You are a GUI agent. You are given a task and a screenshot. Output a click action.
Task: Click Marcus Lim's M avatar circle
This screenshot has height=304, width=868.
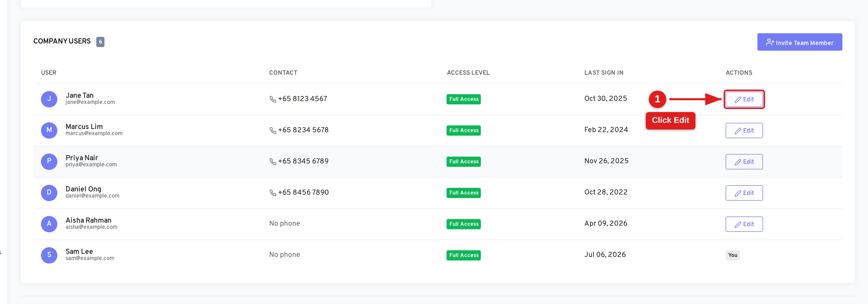click(x=49, y=130)
